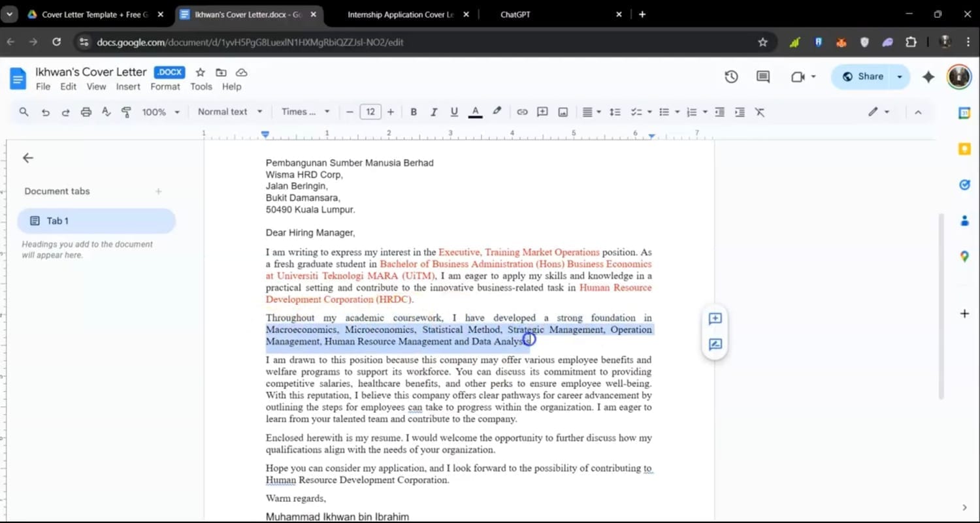This screenshot has height=523, width=980.
Task: Click the floating add comment icon
Action: 715,319
